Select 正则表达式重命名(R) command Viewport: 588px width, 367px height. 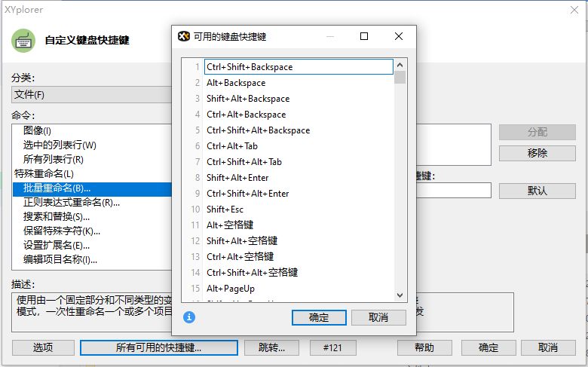pos(72,202)
